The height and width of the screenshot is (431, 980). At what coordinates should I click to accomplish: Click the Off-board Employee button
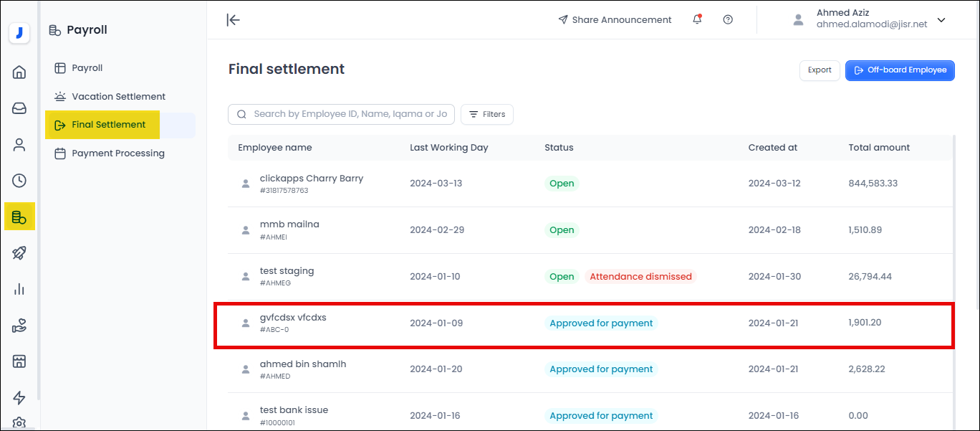[x=900, y=70]
